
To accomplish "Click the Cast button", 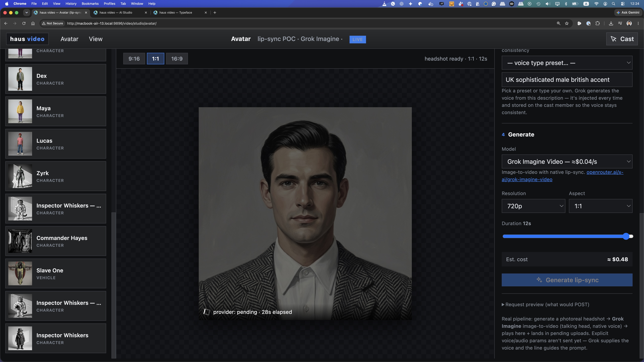I will pyautogui.click(x=622, y=39).
